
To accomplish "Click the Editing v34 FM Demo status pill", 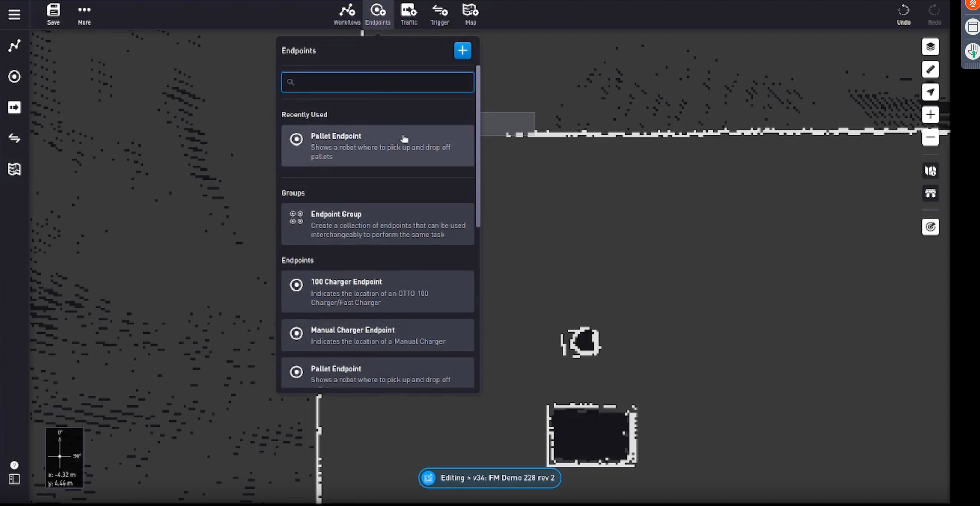I will coord(489,478).
